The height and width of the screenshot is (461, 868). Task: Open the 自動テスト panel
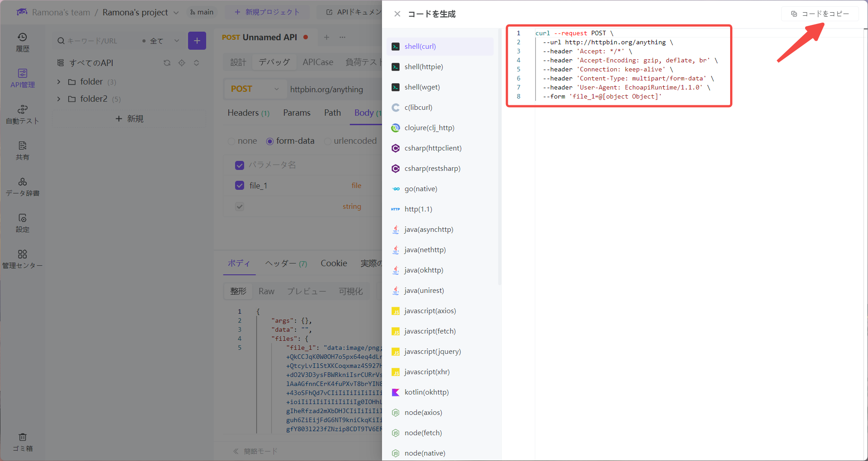click(23, 114)
